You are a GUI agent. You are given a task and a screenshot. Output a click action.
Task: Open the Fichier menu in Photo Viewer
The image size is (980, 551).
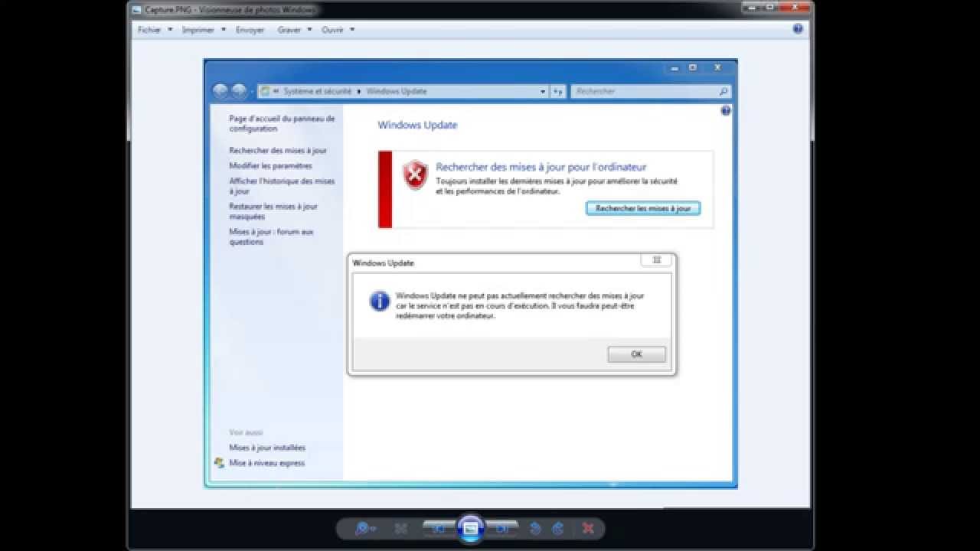click(x=153, y=30)
